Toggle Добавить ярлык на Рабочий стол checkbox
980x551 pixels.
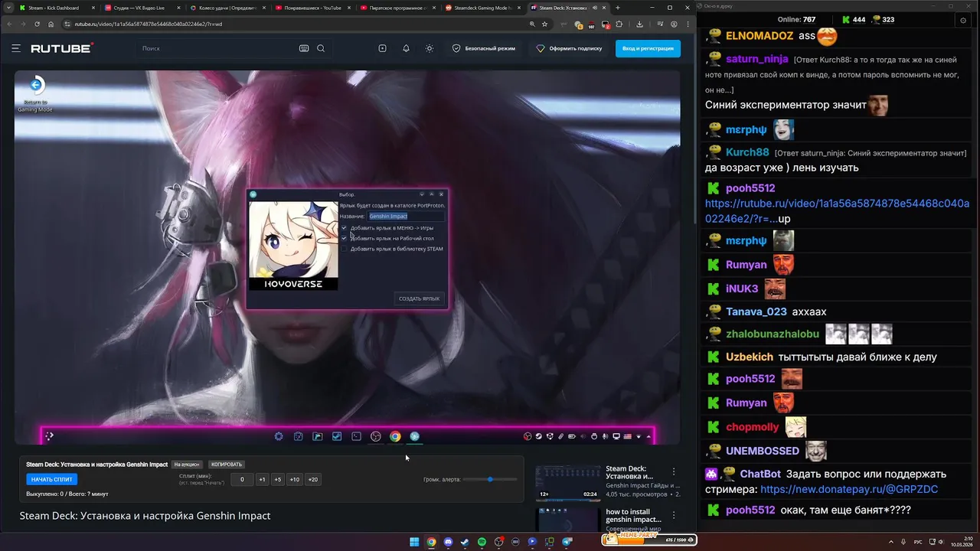[344, 238]
